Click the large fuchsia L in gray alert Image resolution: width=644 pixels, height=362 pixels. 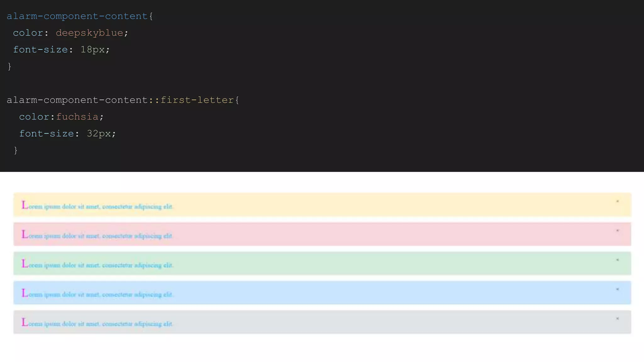[25, 322]
